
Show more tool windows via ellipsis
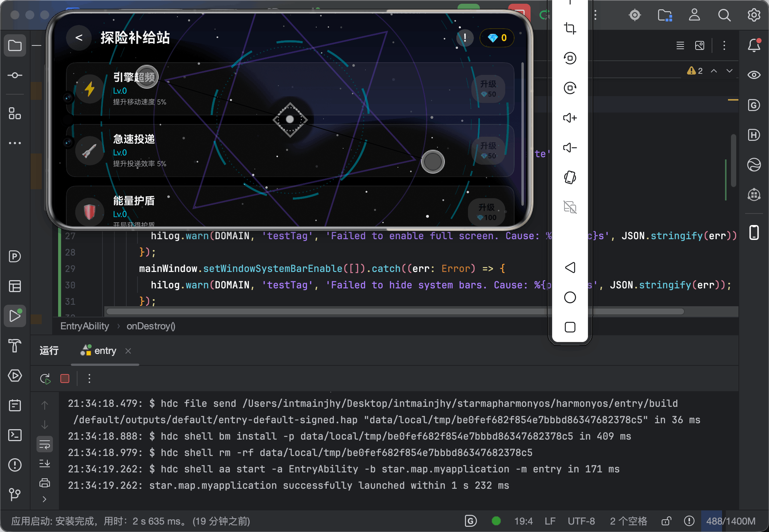pyautogui.click(x=15, y=143)
